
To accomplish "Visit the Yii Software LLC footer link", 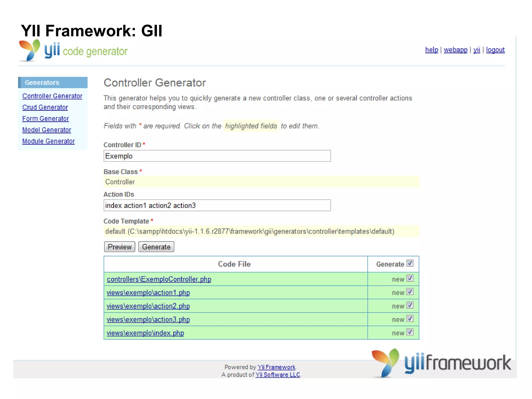I will 278,375.
